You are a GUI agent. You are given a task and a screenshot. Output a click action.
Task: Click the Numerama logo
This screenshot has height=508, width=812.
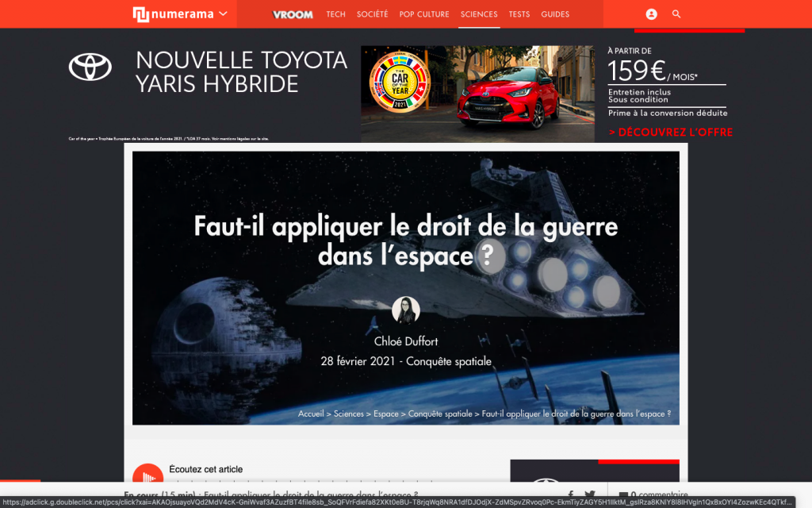click(x=173, y=14)
